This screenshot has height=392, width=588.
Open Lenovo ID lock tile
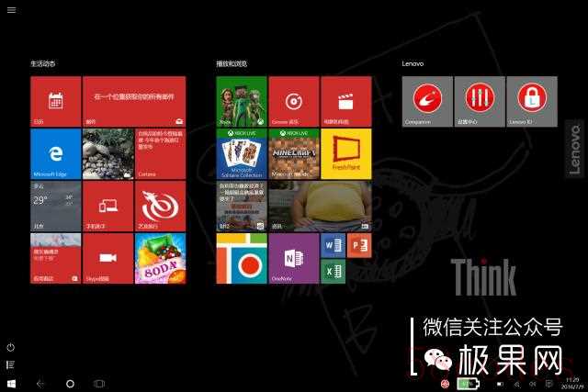click(x=532, y=101)
